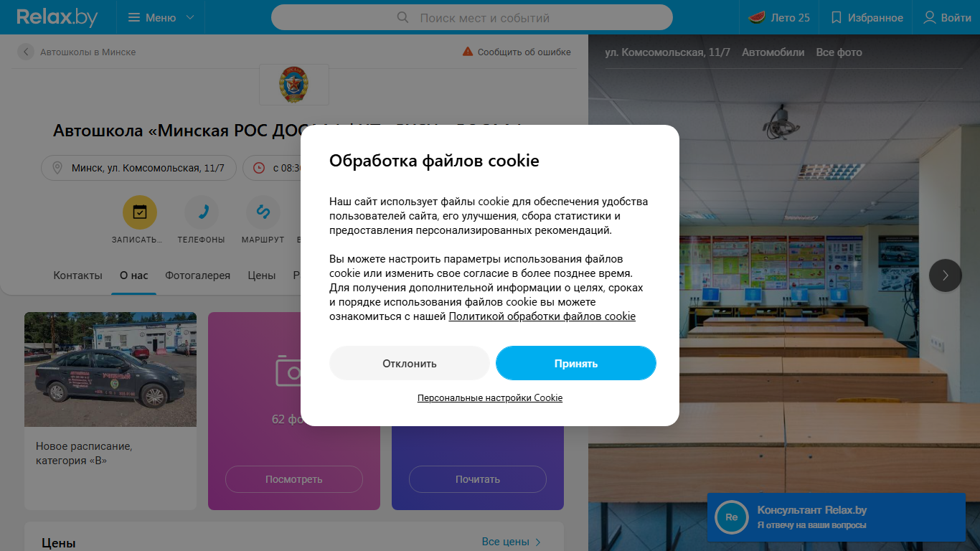Click the Relax.by logo
This screenshot has width=980, height=551.
pyautogui.click(x=57, y=17)
